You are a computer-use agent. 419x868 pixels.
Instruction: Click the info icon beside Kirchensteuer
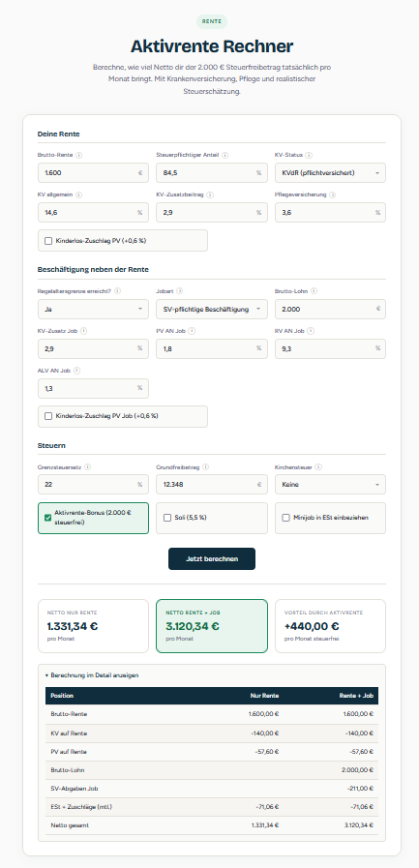(318, 466)
